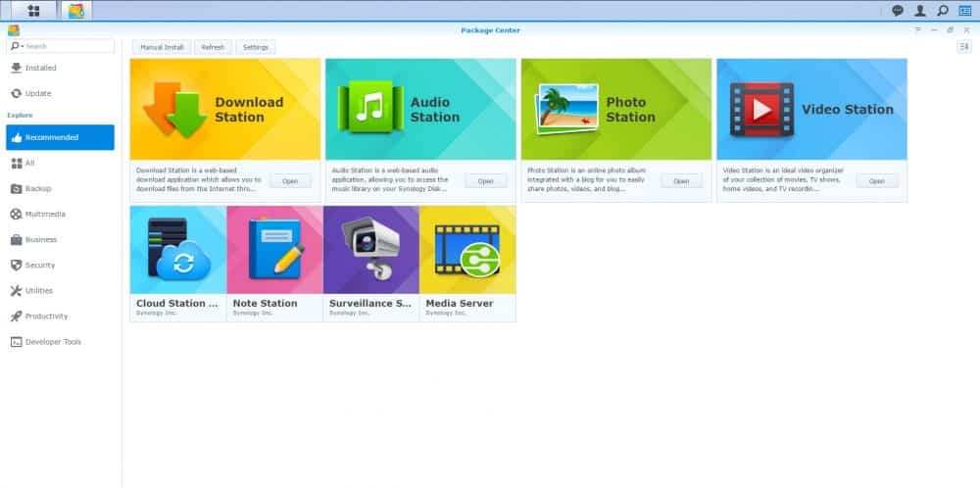Switch to the All category

pos(60,163)
